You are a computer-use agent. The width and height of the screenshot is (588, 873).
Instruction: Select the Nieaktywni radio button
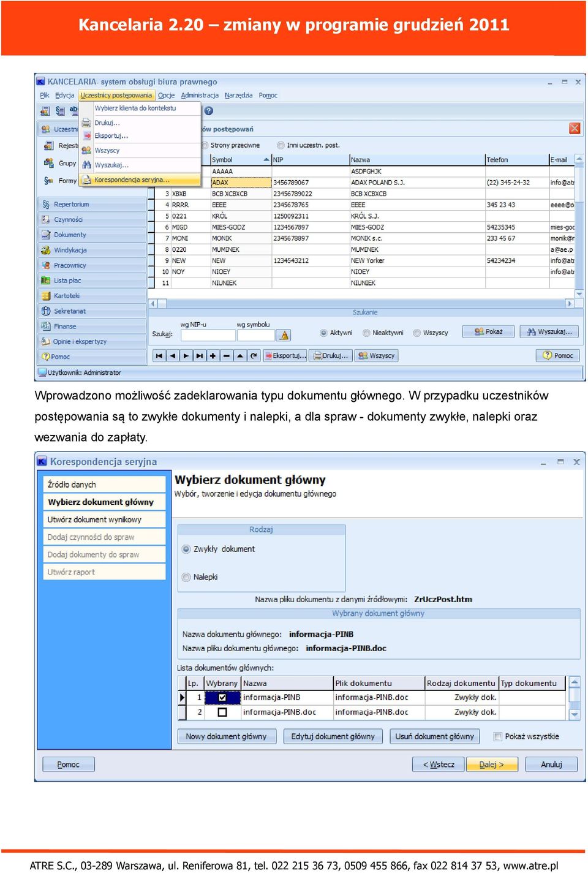tap(366, 333)
